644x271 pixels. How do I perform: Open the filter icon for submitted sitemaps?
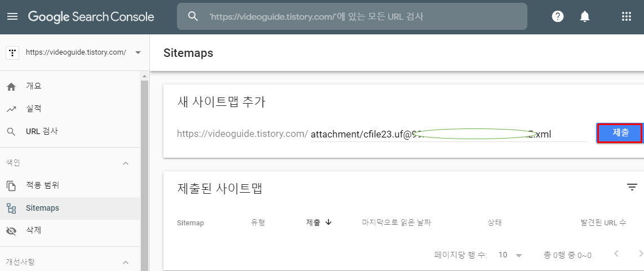pyautogui.click(x=632, y=187)
